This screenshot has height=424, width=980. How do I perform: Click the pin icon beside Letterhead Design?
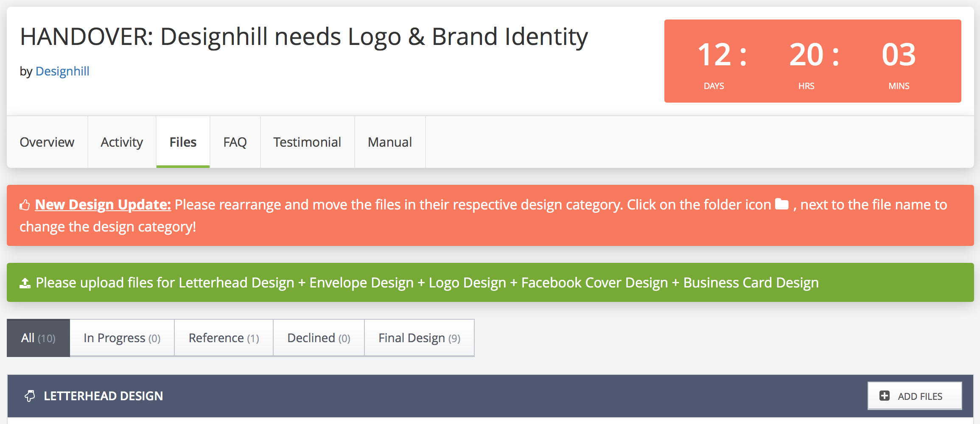[x=30, y=396]
